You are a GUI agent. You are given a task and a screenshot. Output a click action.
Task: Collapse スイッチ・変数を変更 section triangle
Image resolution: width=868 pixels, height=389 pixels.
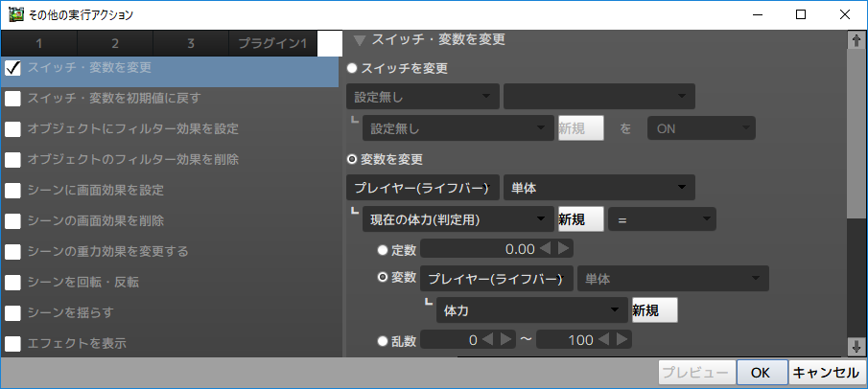click(x=360, y=40)
